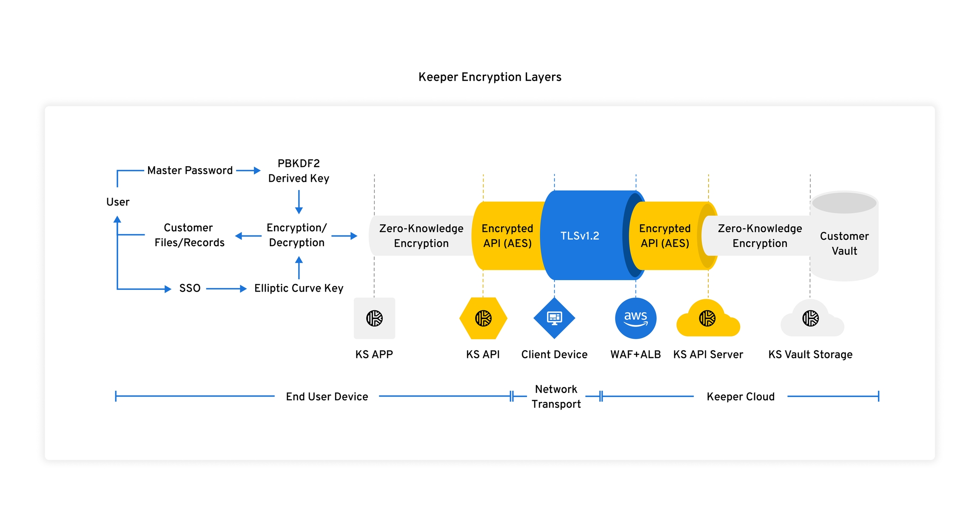
Task: Click the left Encrypted API (AES) segment
Action: [x=507, y=236]
